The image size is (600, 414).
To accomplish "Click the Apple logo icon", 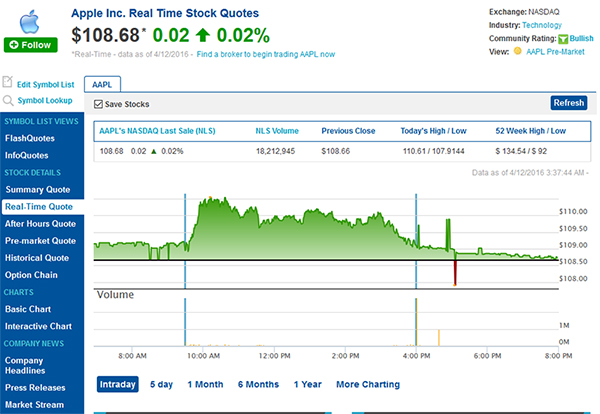I will 29,22.
